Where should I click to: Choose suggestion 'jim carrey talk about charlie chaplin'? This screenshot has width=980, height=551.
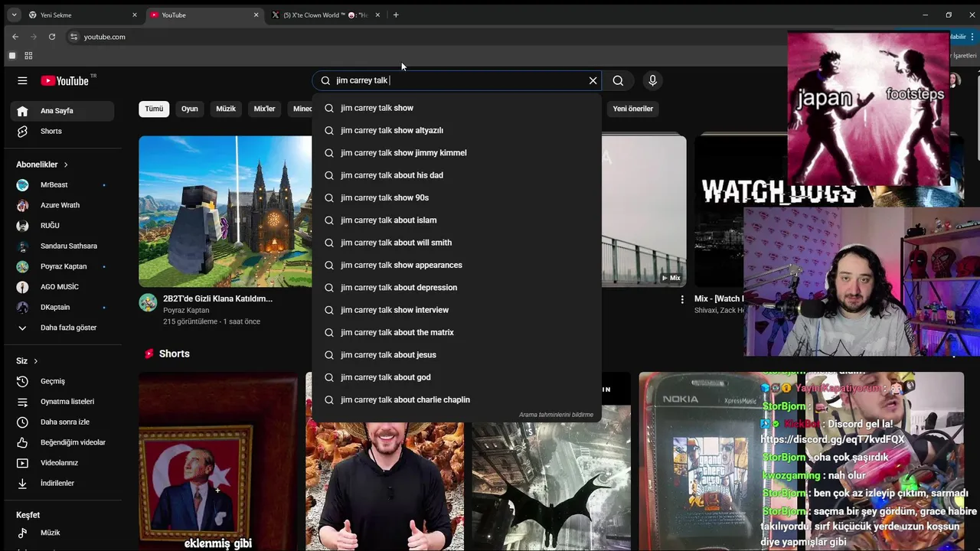[456, 399]
